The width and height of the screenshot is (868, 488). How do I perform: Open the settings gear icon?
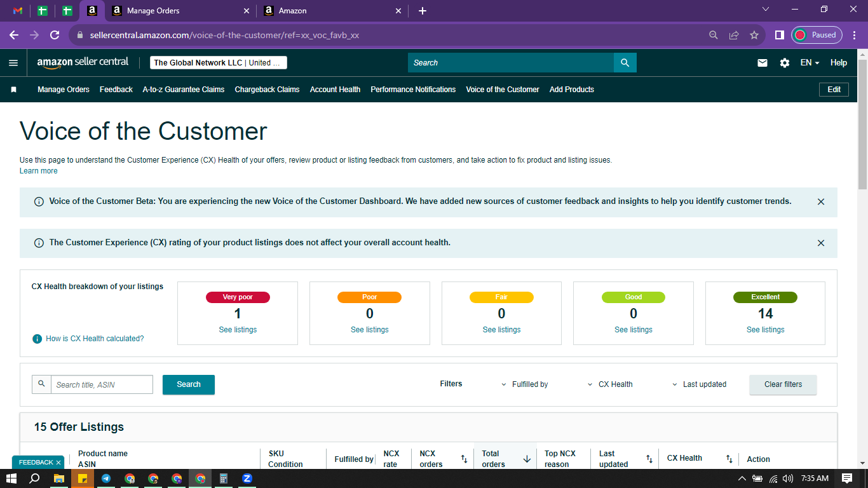(785, 63)
